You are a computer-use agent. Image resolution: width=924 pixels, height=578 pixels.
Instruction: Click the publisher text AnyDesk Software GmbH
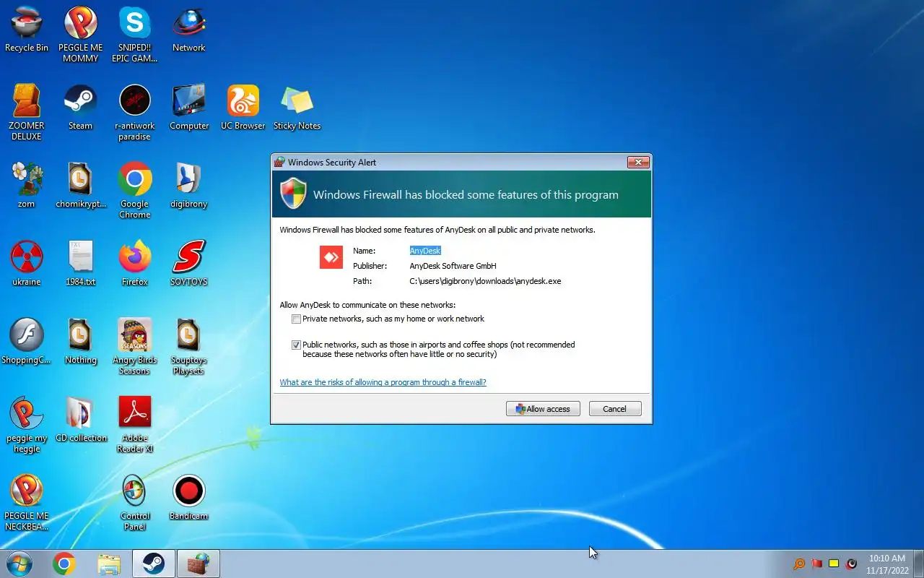pos(453,266)
